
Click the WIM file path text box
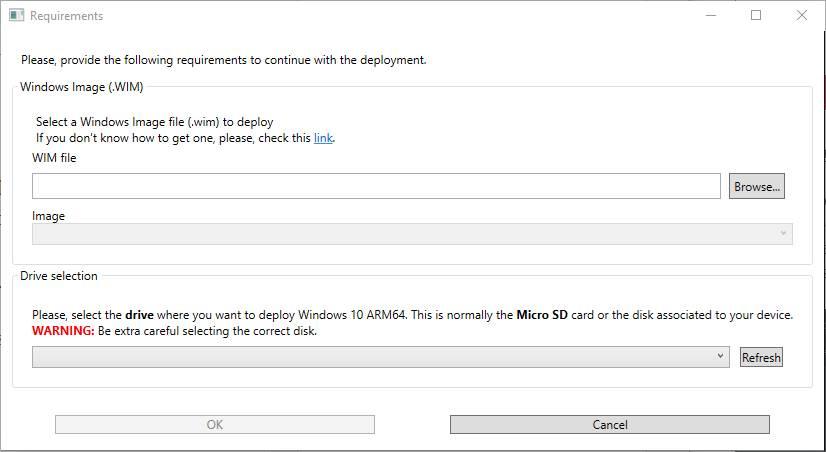[x=376, y=186]
